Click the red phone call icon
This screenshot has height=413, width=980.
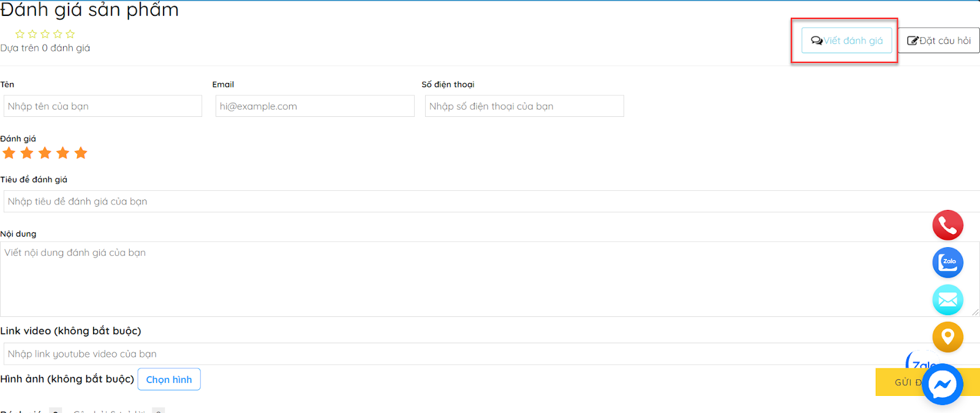948,226
